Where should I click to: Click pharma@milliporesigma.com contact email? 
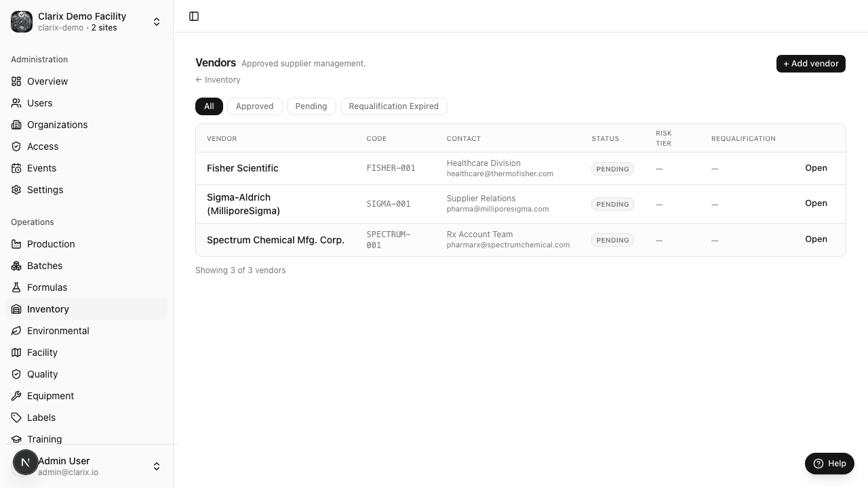[498, 209]
